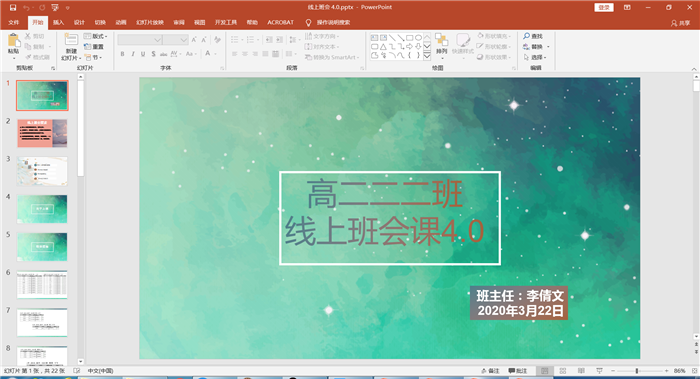Image resolution: width=700 pixels, height=379 pixels.
Task: Switch to the 幻灯片放映 ribbon tab
Action: click(150, 22)
